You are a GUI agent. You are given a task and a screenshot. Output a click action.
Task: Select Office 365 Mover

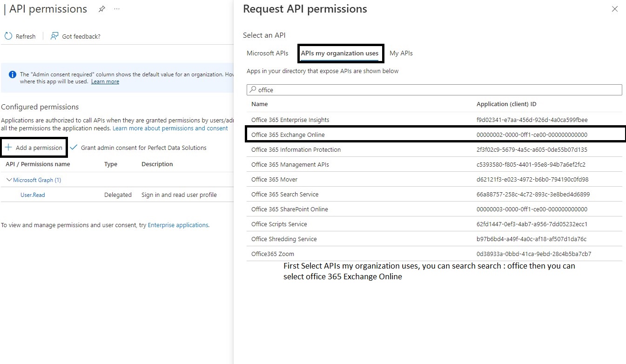(434, 179)
